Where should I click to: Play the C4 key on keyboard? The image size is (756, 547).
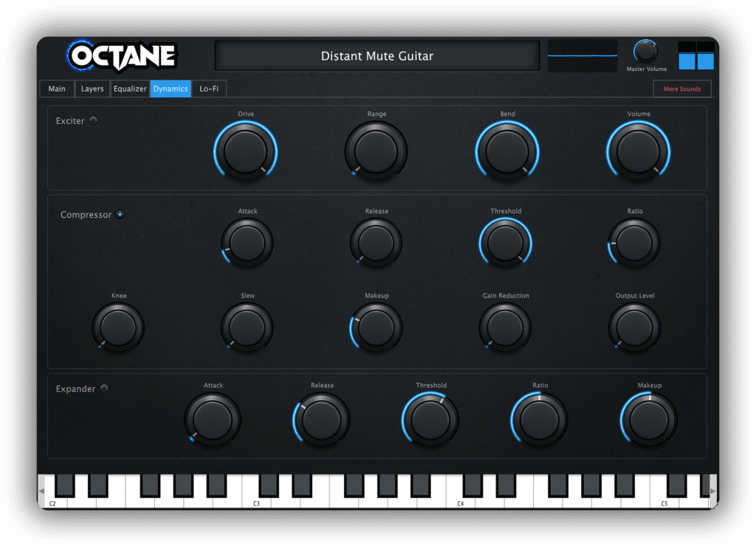pyautogui.click(x=459, y=501)
